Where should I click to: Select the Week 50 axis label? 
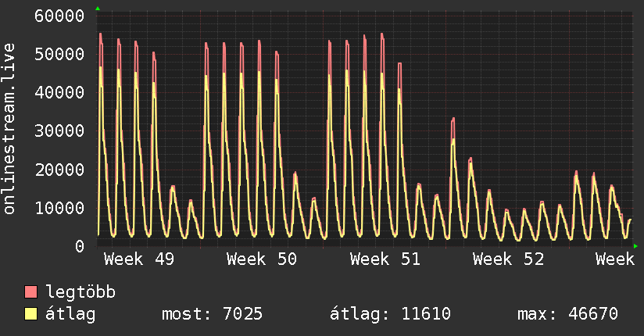[x=262, y=259]
